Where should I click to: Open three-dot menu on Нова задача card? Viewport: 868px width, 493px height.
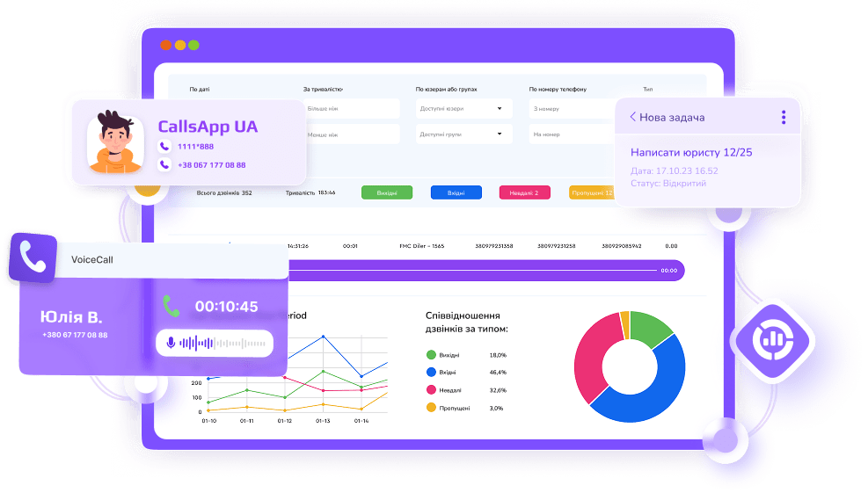point(783,118)
